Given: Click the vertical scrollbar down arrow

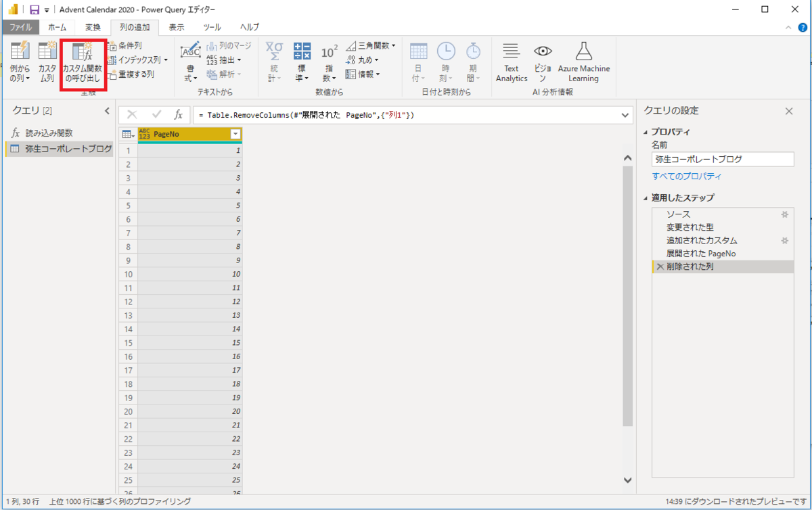Looking at the screenshot, I should click(x=627, y=480).
